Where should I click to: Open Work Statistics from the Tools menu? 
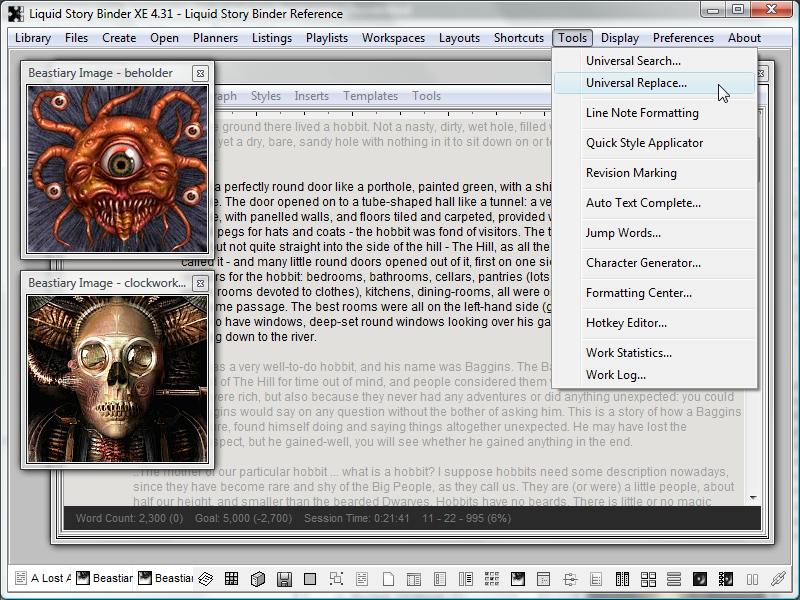628,353
